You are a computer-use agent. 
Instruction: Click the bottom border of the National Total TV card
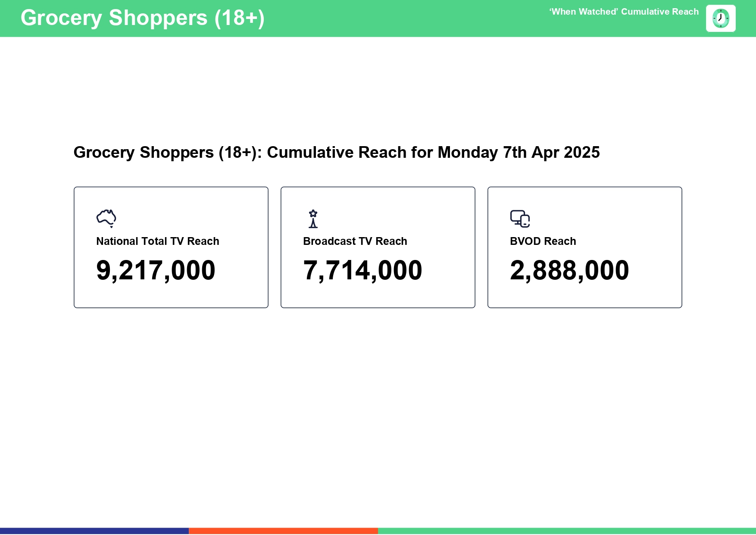pos(171,307)
